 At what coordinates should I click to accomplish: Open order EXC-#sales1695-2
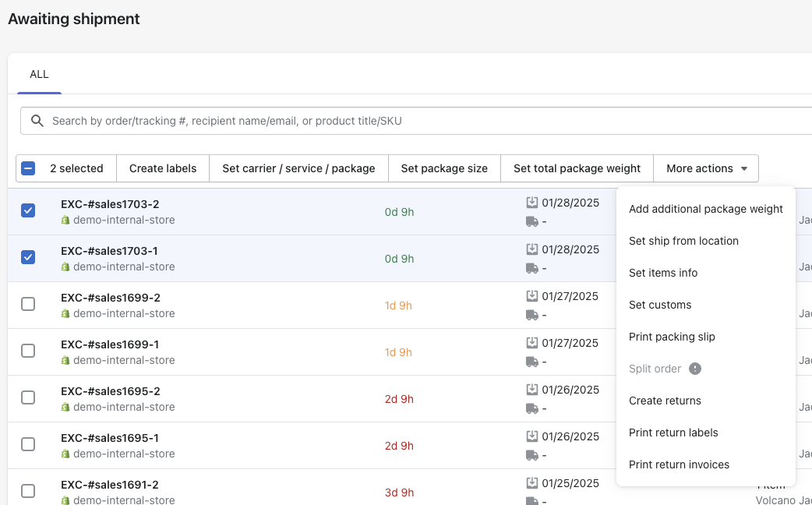pos(111,391)
